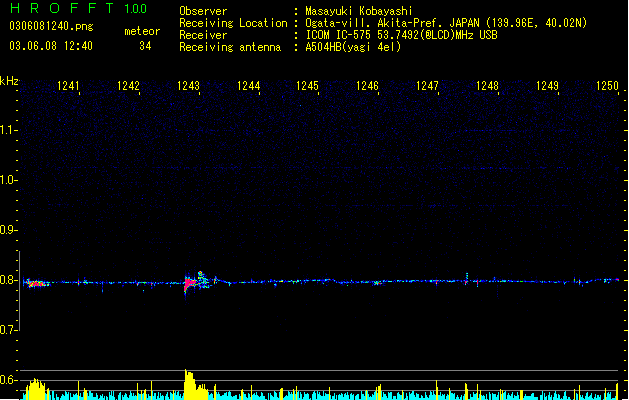
Task: Click the 0.8 kHz frequency tick label
Action: (8, 280)
